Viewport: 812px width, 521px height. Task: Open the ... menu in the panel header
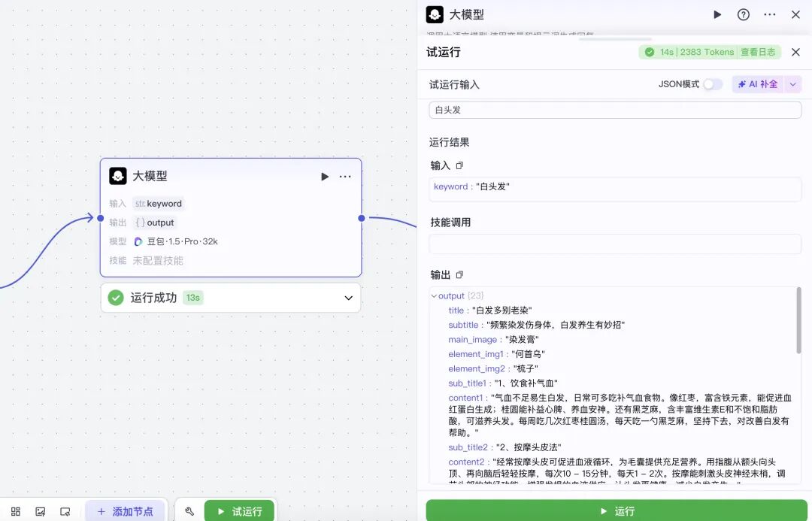click(x=769, y=14)
